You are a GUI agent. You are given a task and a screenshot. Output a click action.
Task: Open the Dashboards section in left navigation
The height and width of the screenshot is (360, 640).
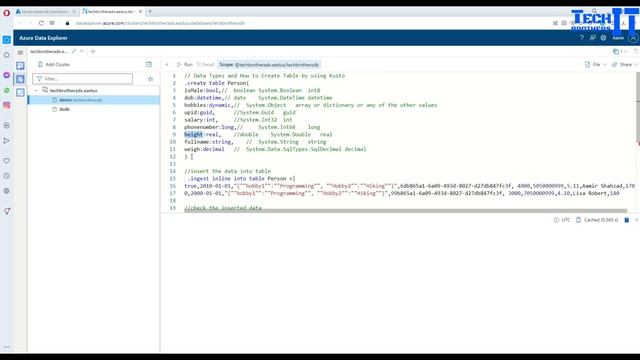(20, 92)
